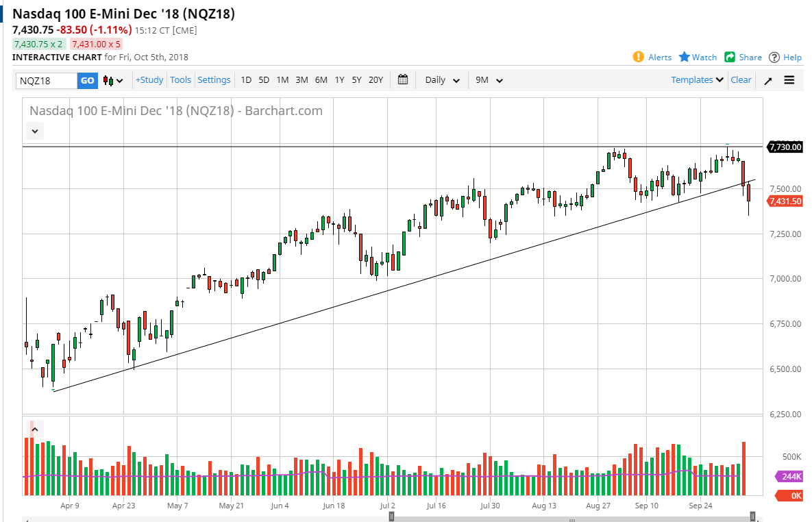This screenshot has width=812, height=522.
Task: Expand the chart symbol options chevron
Action: tap(34, 131)
